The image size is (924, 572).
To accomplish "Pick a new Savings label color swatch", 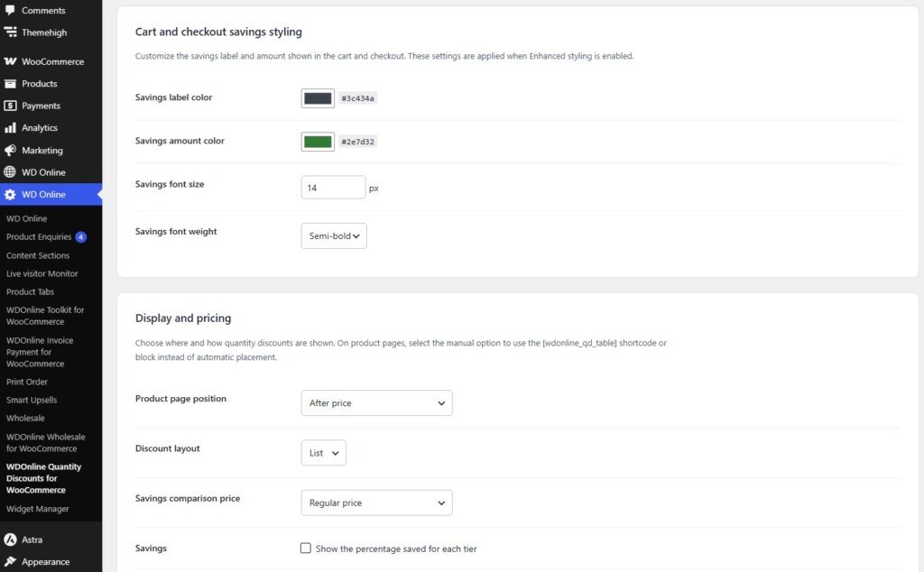I will 318,98.
